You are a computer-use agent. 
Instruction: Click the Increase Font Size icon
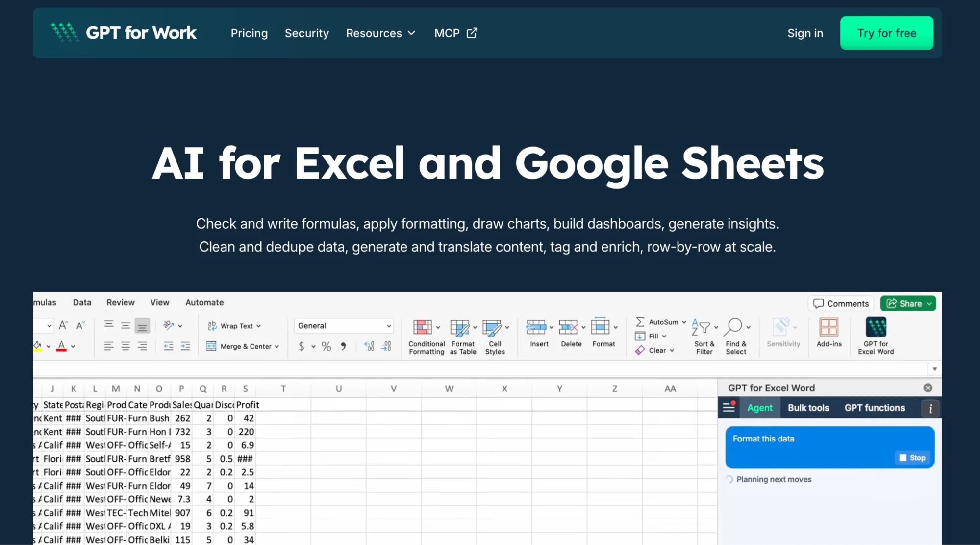(x=63, y=325)
